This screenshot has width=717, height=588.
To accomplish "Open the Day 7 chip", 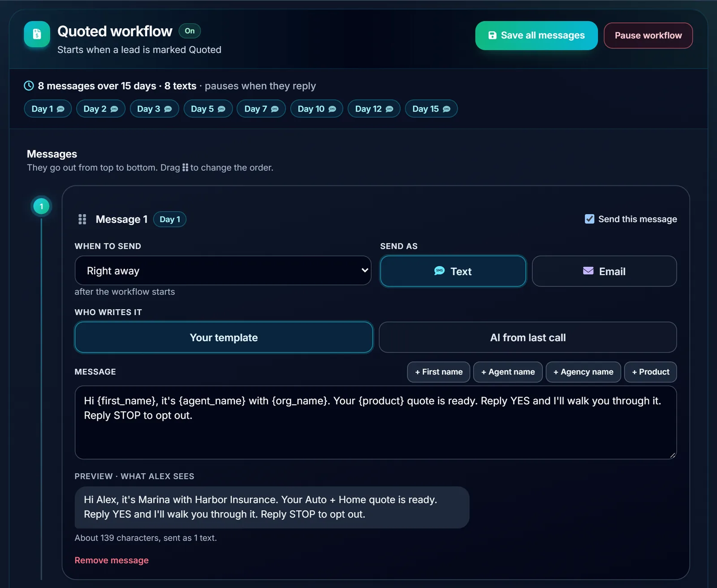I will tap(261, 109).
